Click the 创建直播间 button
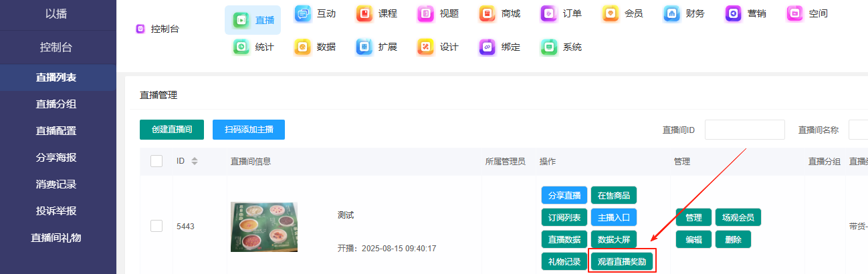The height and width of the screenshot is (274, 868). (171, 130)
